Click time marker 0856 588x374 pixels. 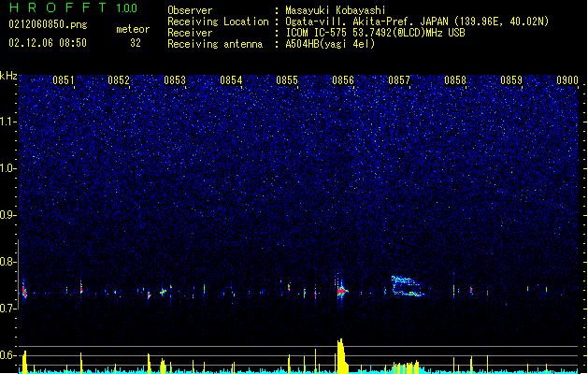[343, 80]
